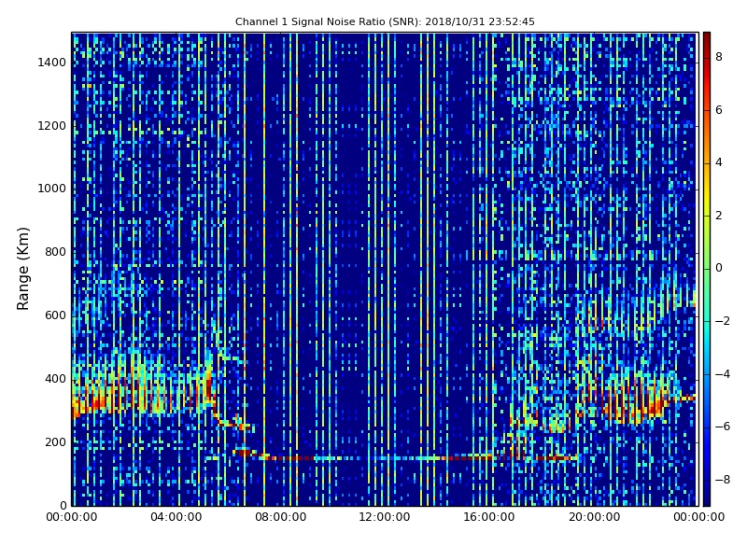Click the colorbar label −6
This screenshot has width=747, height=560.
pyautogui.click(x=722, y=427)
